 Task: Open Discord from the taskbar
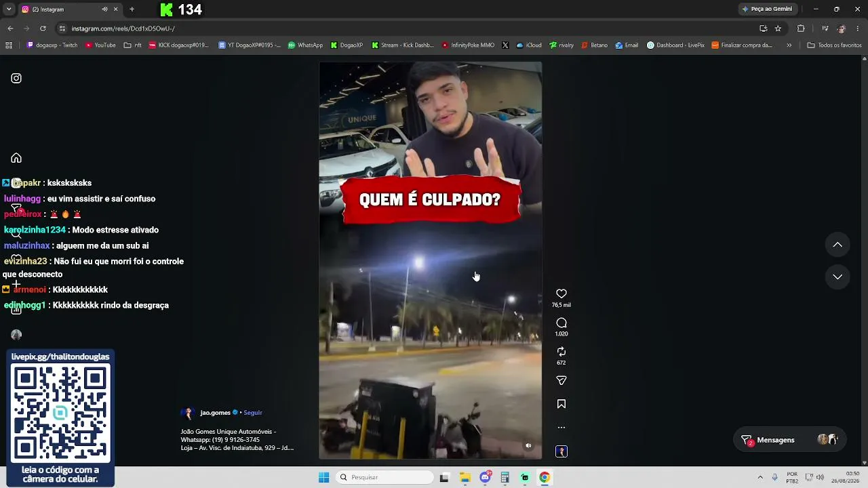tap(486, 477)
